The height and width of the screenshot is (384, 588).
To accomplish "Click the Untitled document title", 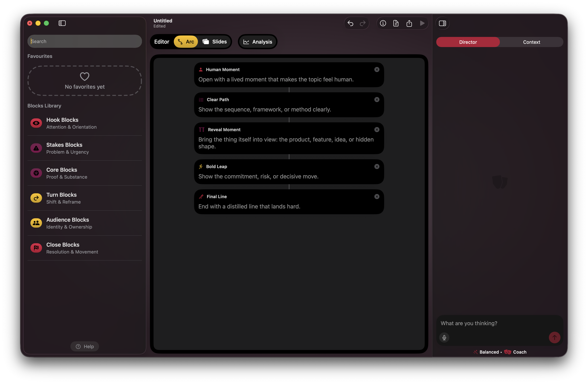I will point(163,21).
